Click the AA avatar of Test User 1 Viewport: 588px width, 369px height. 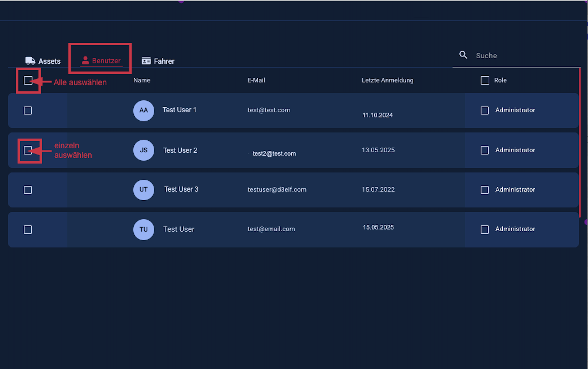(x=143, y=110)
